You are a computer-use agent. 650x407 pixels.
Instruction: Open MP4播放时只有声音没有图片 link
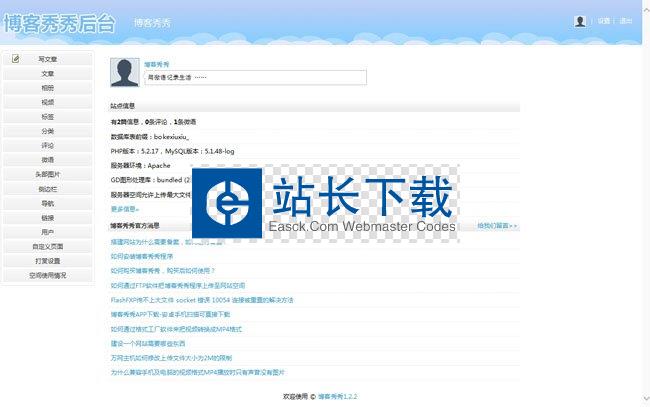pyautogui.click(x=197, y=372)
